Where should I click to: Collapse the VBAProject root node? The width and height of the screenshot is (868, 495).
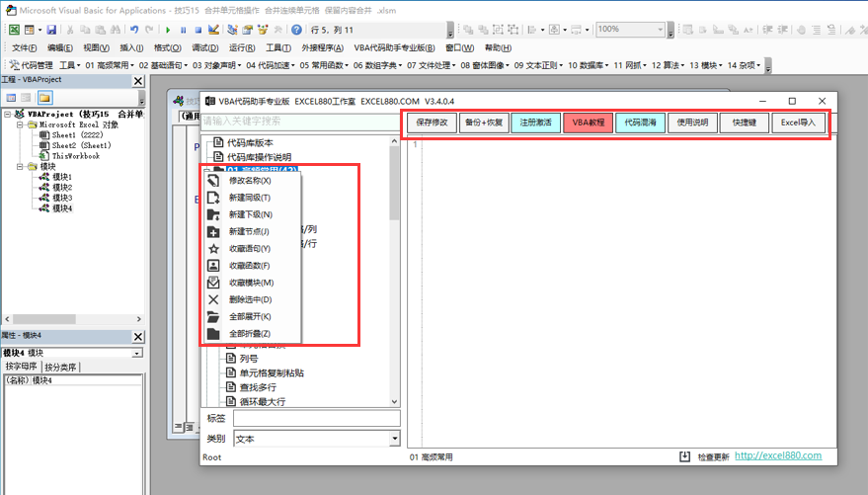click(x=8, y=114)
